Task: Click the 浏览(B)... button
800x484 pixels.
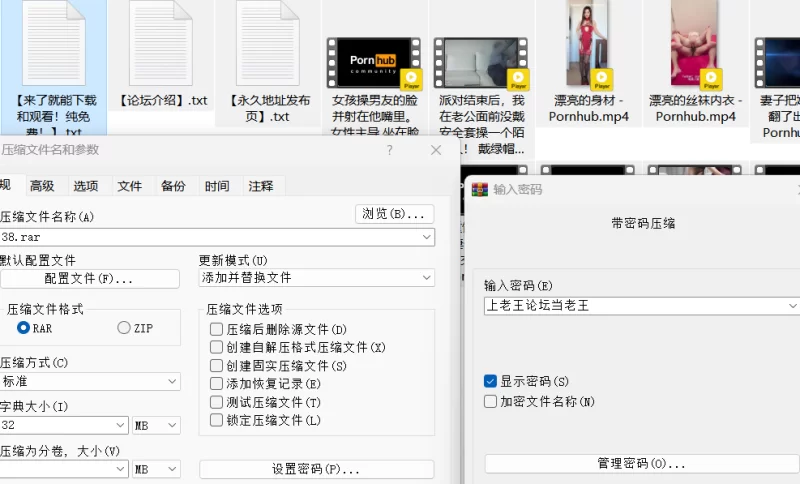Action: click(394, 214)
